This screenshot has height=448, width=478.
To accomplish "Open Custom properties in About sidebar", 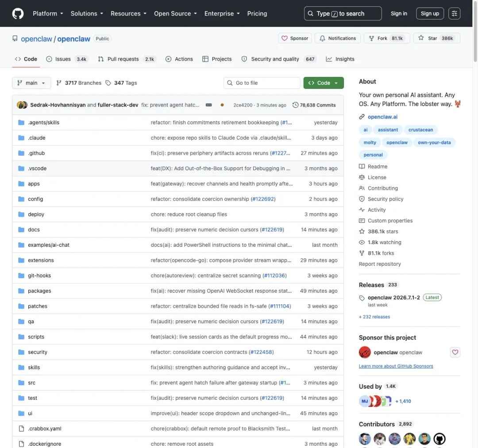I will 386,221.
